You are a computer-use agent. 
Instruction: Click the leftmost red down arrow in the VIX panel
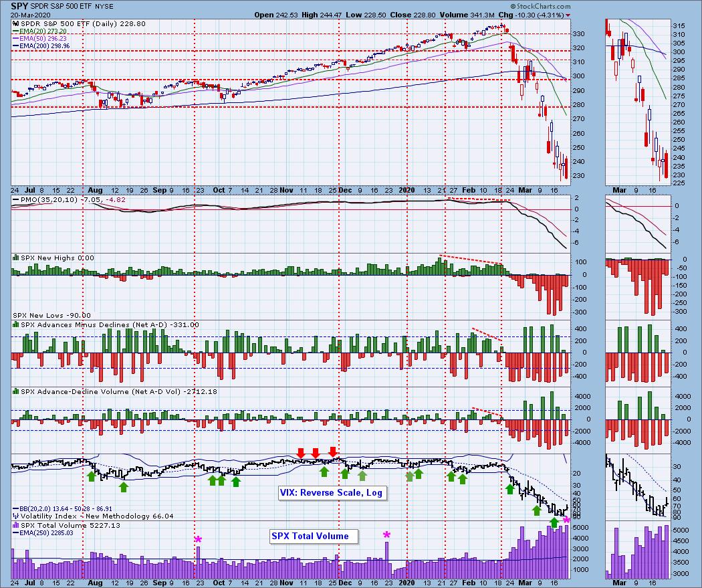click(301, 452)
